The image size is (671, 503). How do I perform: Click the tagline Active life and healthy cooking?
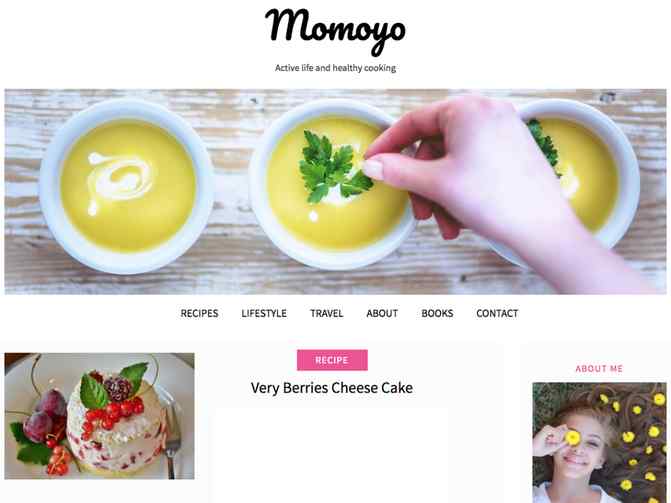pos(335,68)
